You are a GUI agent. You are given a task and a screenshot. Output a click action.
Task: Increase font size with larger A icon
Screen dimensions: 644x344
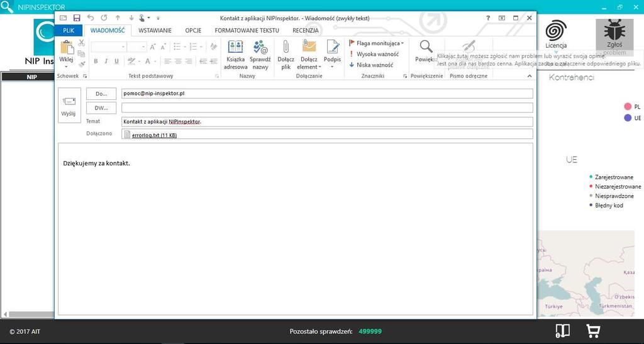point(153,47)
